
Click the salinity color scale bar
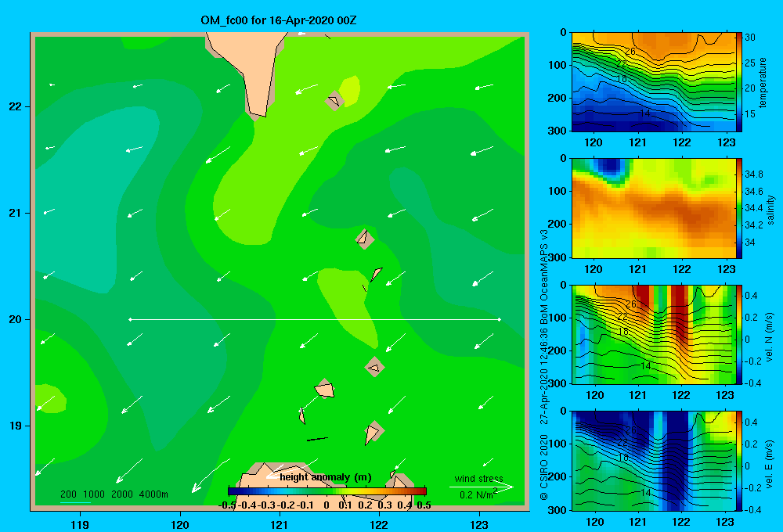[739, 209]
